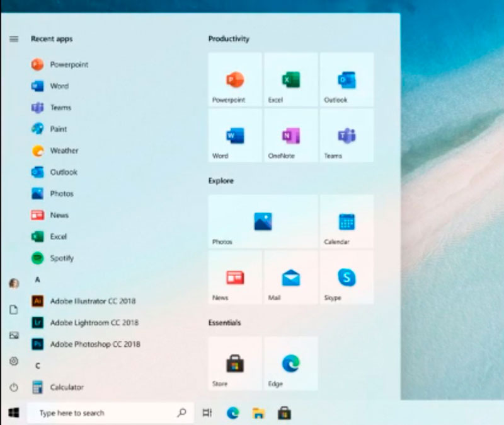Open Teams in the Recent apps list
Screen dimensions: 504x425
(x=51, y=107)
